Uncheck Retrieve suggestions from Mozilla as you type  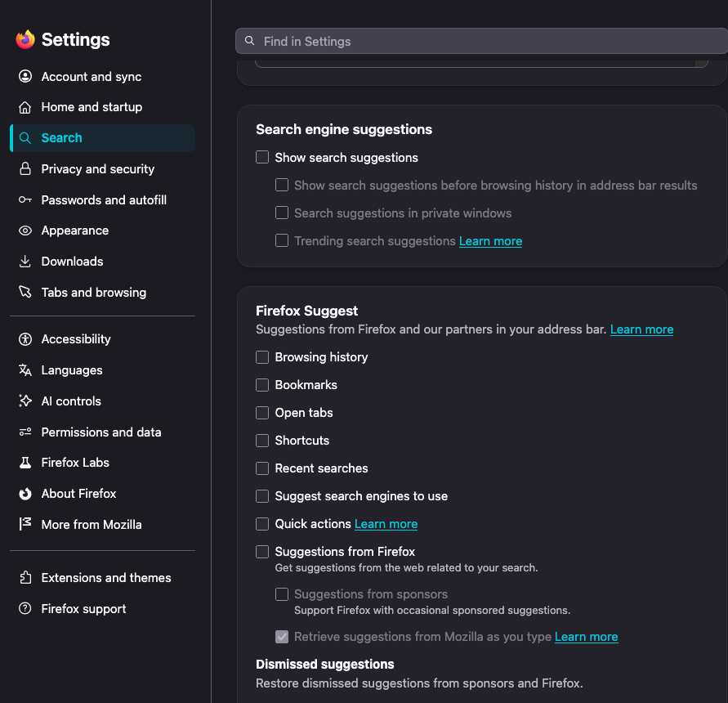coord(282,637)
